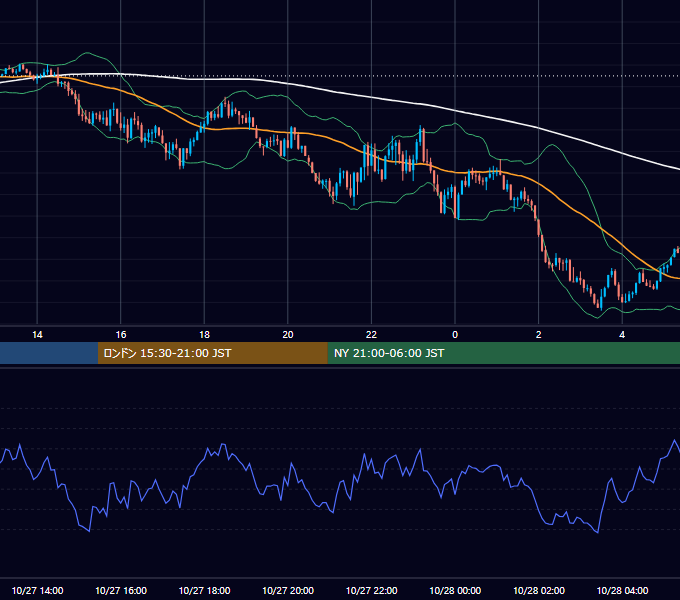The image size is (680, 600).
Task: Click the 10/27 20:00 label on oscillator axis
Action: pyautogui.click(x=288, y=590)
